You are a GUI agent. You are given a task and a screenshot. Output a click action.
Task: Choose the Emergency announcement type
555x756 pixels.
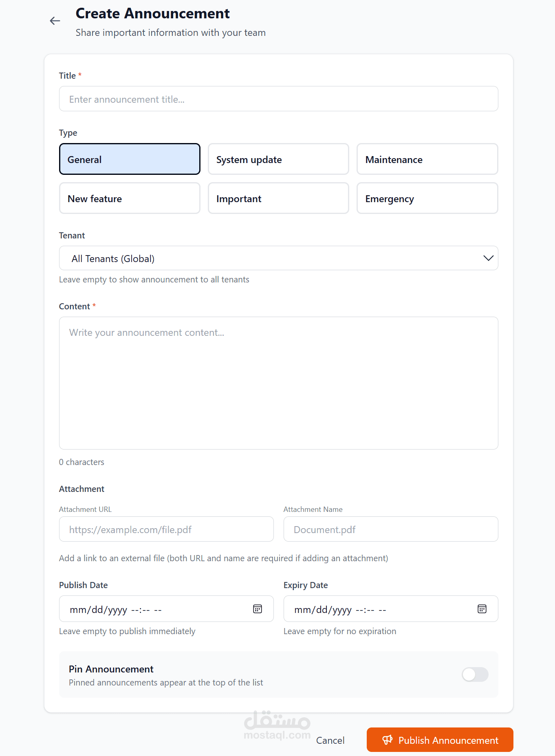tap(427, 198)
